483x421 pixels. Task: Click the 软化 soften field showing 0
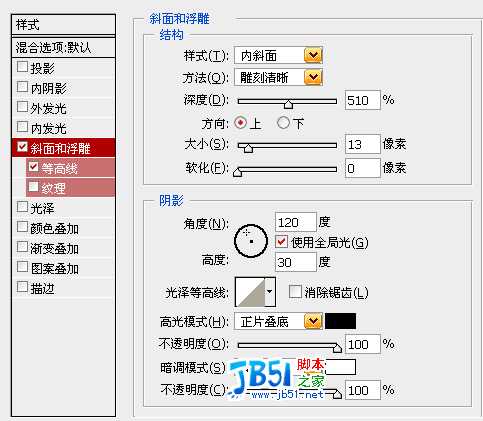click(363, 168)
